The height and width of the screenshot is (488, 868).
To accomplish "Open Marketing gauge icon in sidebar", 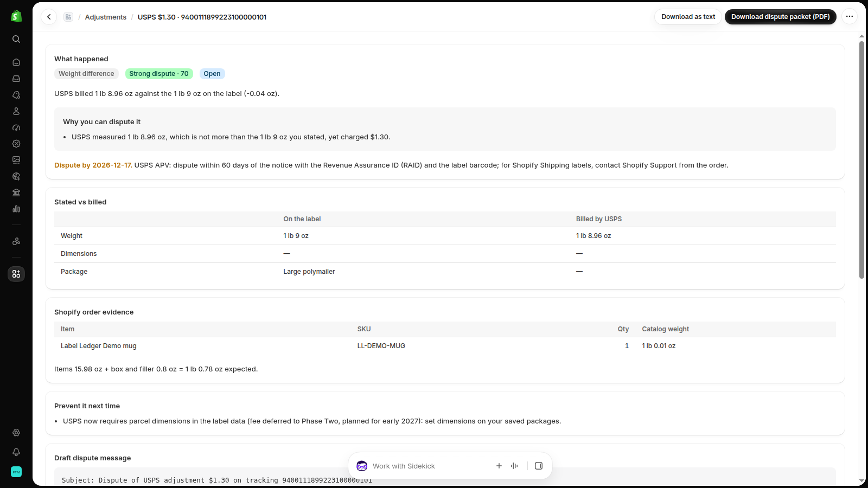I will [x=16, y=127].
